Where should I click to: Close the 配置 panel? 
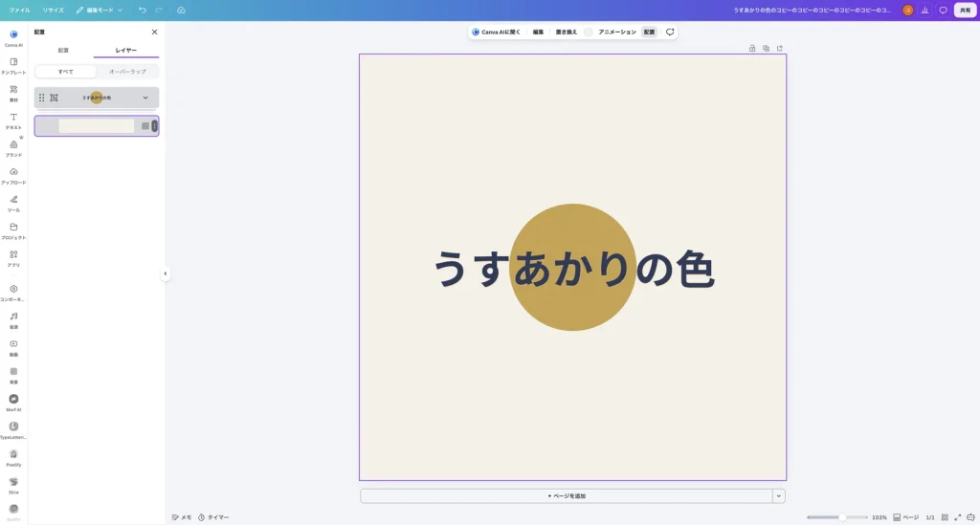(x=154, y=32)
